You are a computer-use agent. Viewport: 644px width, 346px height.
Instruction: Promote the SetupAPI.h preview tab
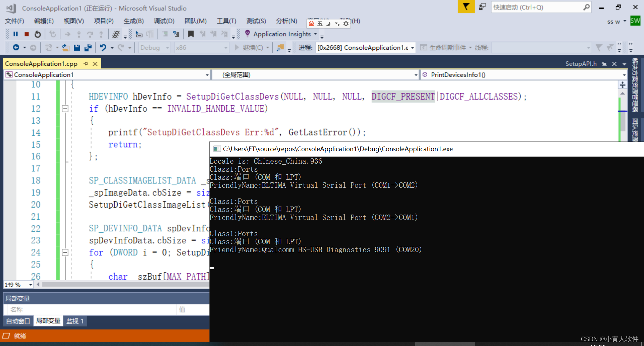[x=604, y=64]
